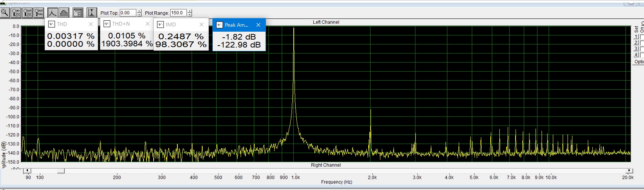Select the magnifier zoom tool
The image size is (644, 190).
coord(5,12)
